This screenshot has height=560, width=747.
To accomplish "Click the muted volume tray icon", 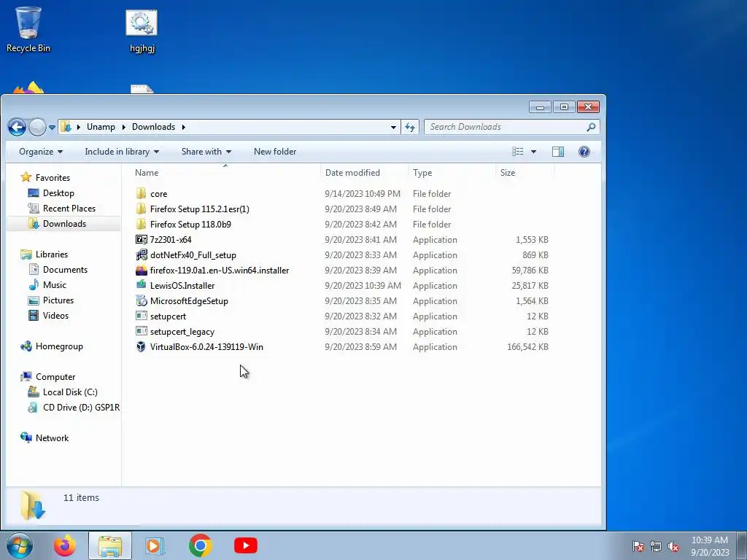I will 673,546.
